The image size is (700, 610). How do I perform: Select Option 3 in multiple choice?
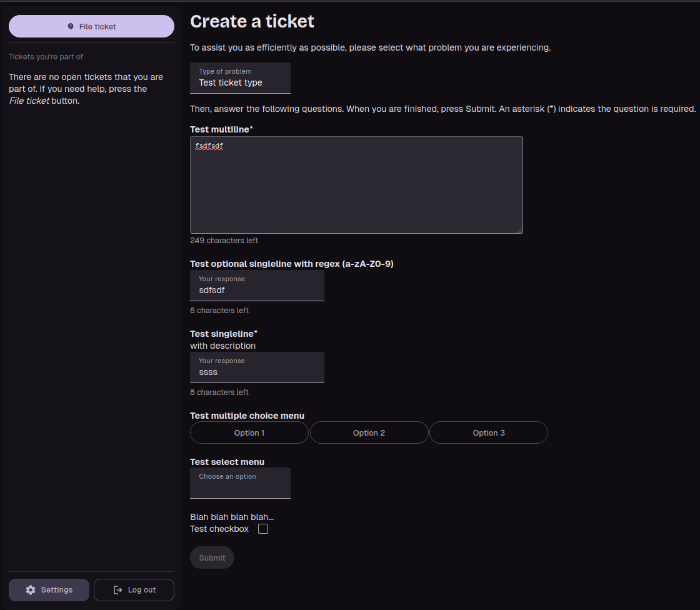click(488, 433)
